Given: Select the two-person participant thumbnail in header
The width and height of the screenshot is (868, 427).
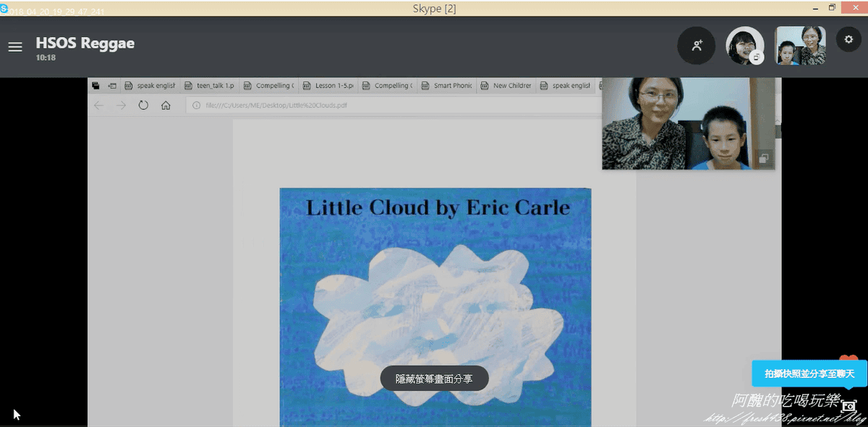Looking at the screenshot, I should [x=801, y=46].
